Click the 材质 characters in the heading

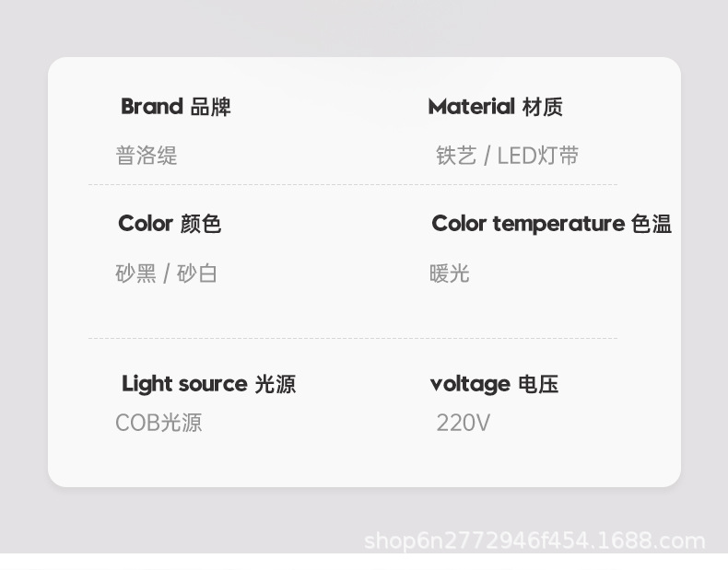coord(542,107)
